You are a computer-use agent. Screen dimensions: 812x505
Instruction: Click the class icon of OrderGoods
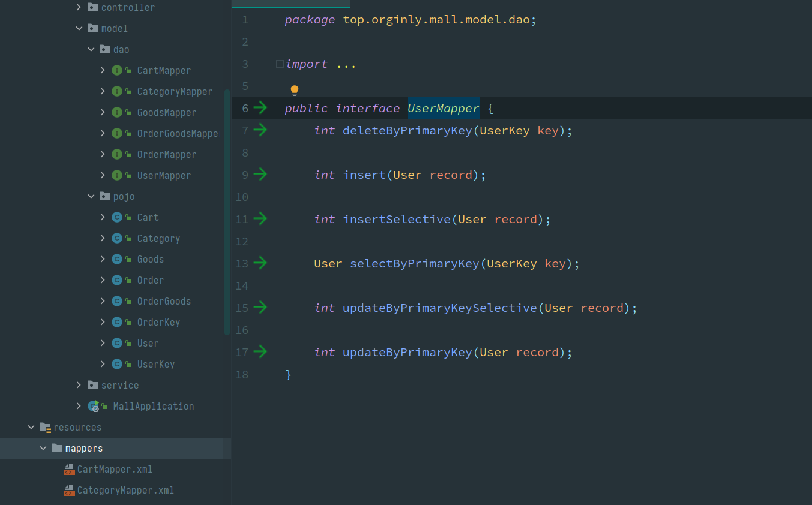pos(117,301)
